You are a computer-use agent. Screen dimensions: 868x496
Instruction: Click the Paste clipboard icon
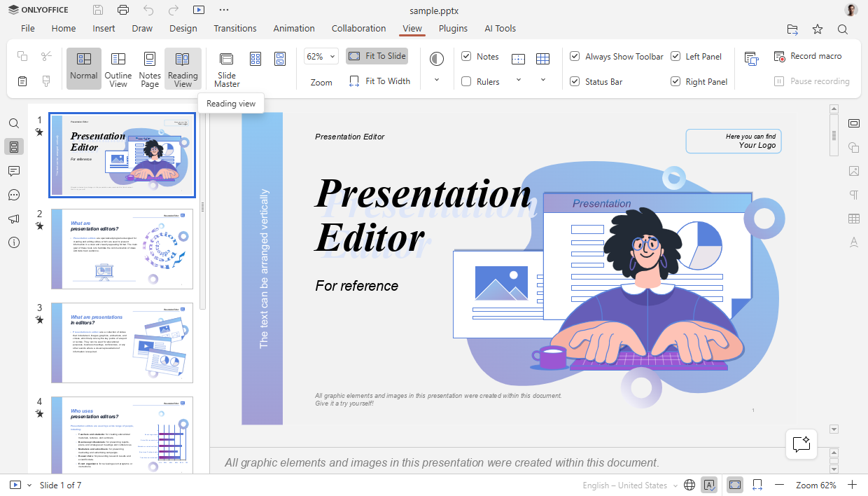click(x=22, y=81)
